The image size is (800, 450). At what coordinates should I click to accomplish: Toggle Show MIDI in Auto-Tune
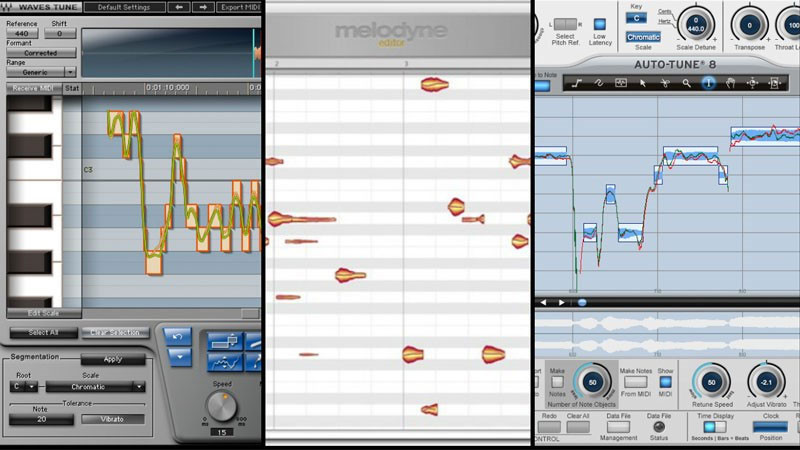(665, 381)
